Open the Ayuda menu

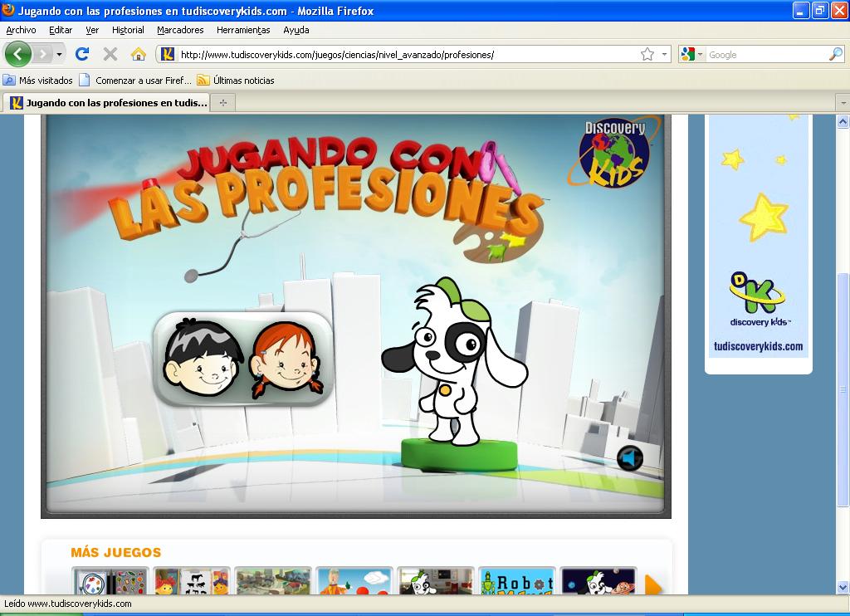point(296,30)
